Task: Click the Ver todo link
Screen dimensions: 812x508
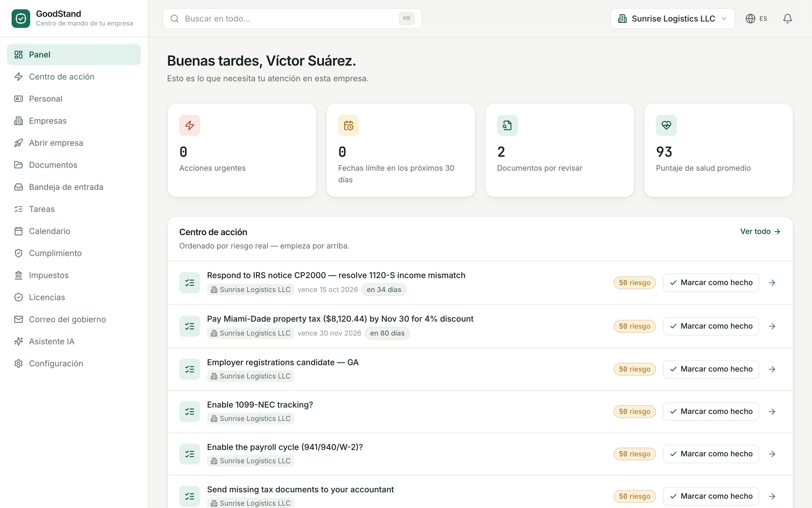Action: tap(760, 231)
